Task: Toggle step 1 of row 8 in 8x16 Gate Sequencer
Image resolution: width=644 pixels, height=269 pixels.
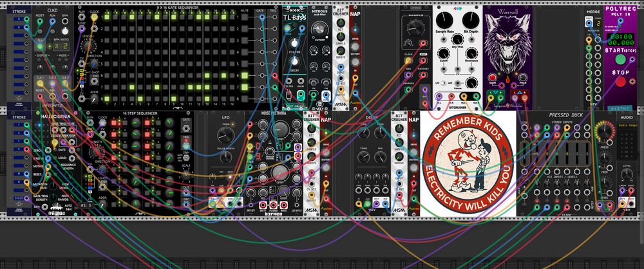Action: tap(107, 98)
